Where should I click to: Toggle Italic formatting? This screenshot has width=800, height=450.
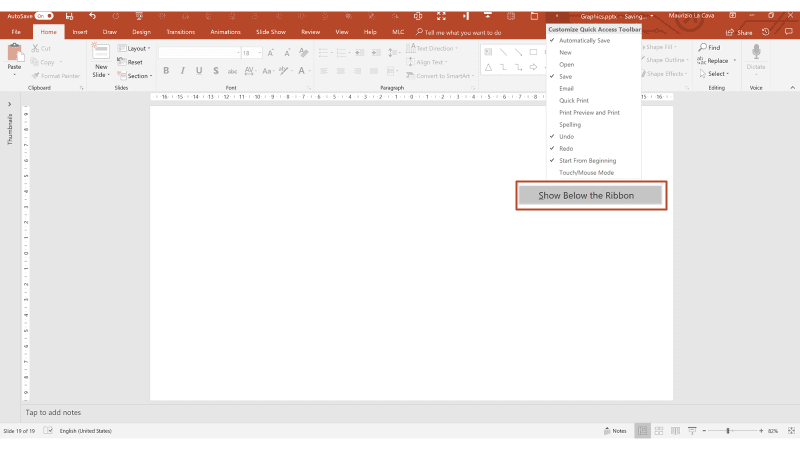point(182,71)
